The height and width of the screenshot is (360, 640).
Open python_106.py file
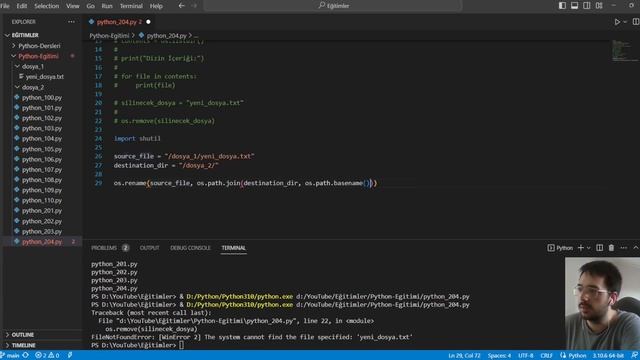[42, 159]
